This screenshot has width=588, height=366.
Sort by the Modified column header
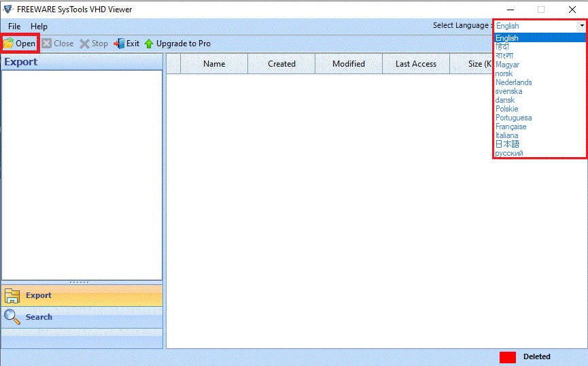(349, 64)
